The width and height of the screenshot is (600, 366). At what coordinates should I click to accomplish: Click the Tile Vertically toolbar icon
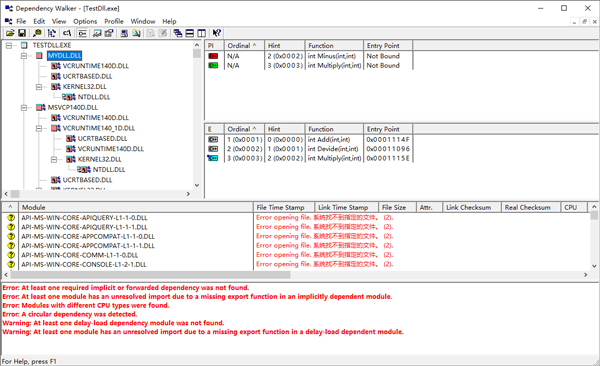(x=201, y=33)
